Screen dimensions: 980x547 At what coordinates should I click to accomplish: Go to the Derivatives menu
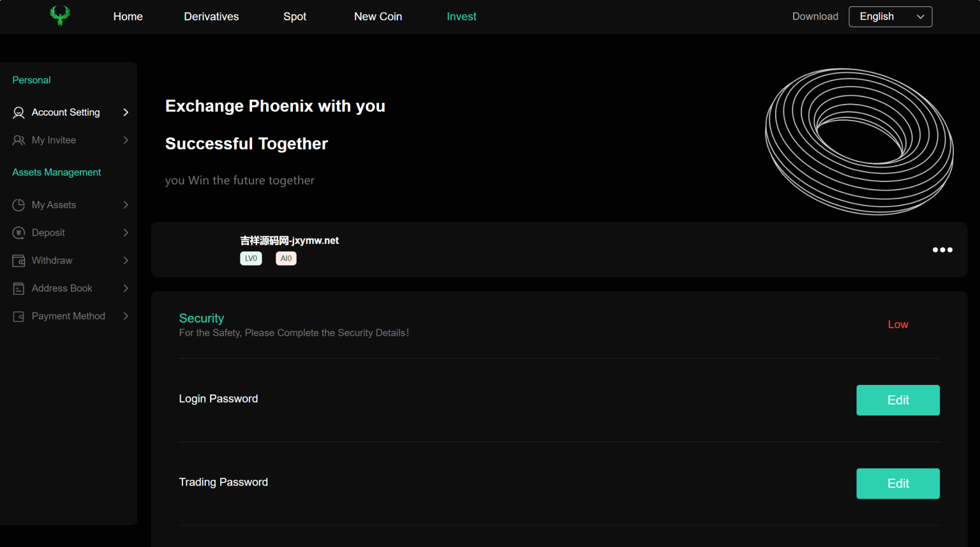211,17
